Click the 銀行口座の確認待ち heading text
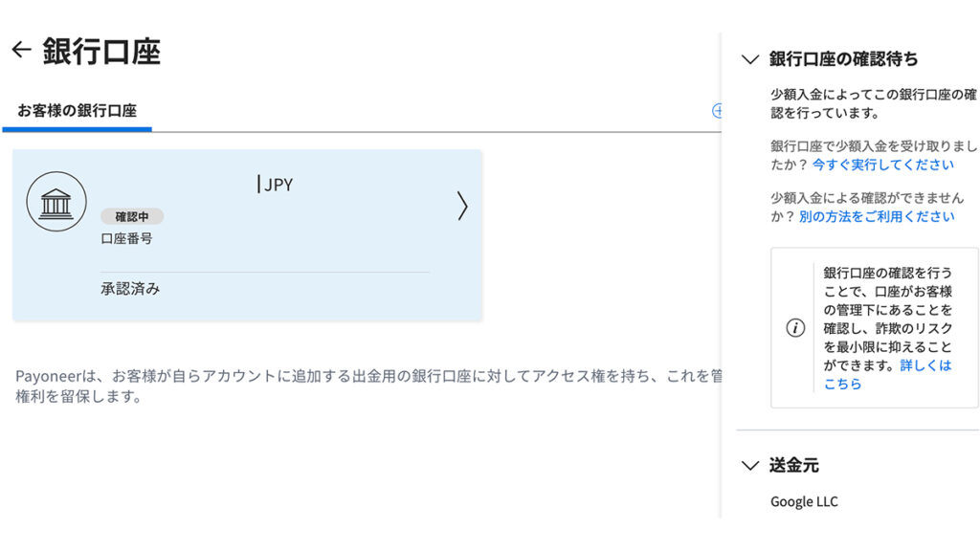This screenshot has width=980, height=551. (x=844, y=58)
